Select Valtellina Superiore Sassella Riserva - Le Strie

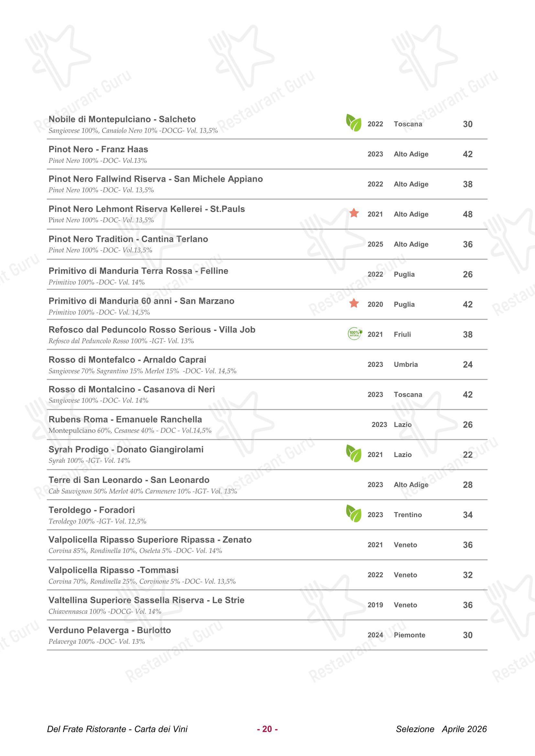[146, 600]
